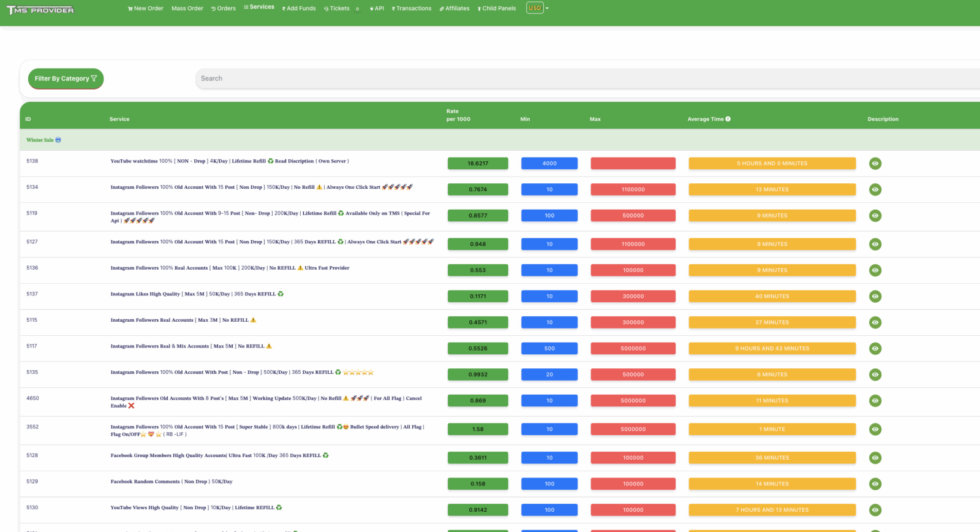Open Child Panels link

[497, 9]
